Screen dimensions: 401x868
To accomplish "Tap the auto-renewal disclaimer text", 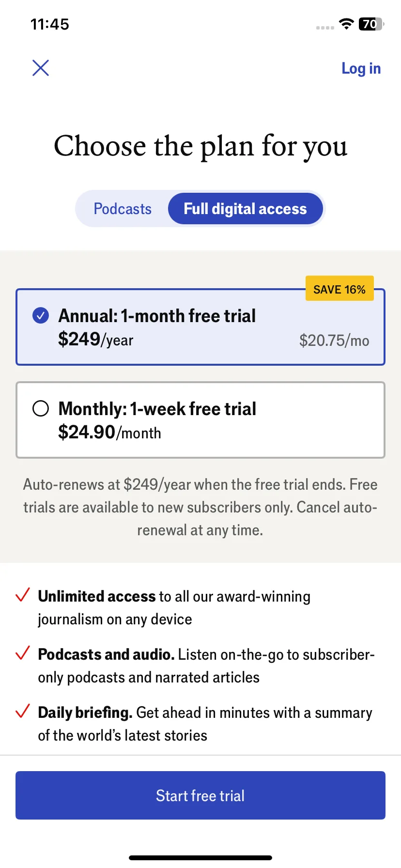I will click(x=200, y=507).
